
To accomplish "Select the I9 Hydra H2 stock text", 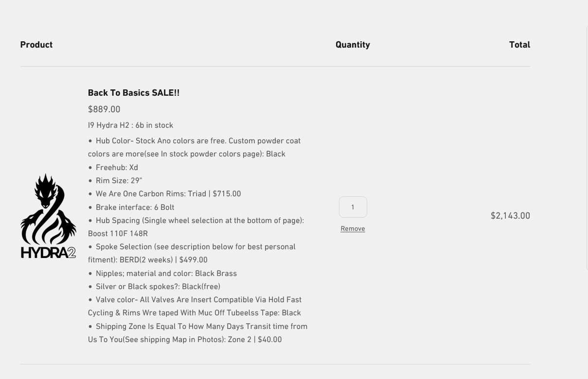I will (130, 125).
